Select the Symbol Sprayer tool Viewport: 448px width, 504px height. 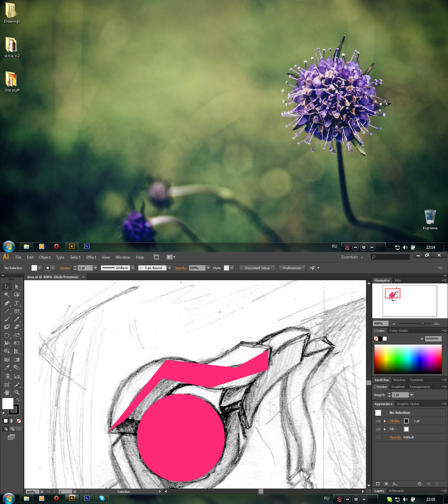[x=7, y=376]
